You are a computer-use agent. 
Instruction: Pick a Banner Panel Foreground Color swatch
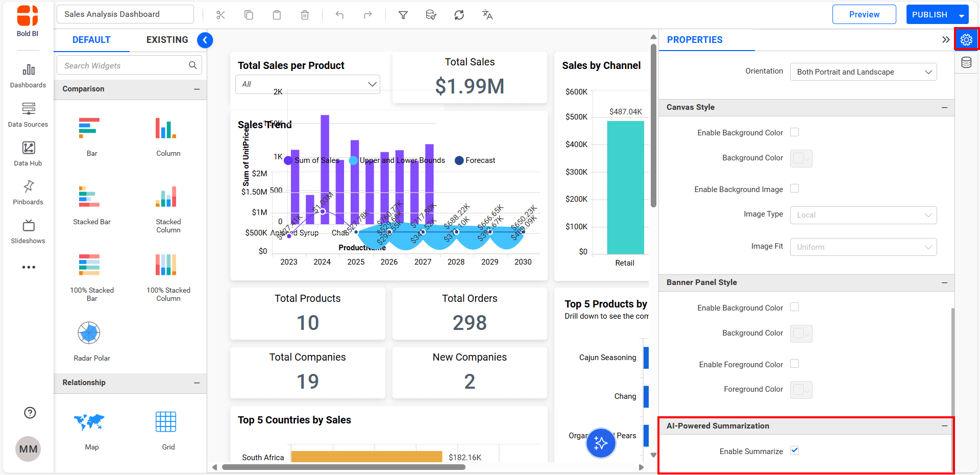(800, 390)
